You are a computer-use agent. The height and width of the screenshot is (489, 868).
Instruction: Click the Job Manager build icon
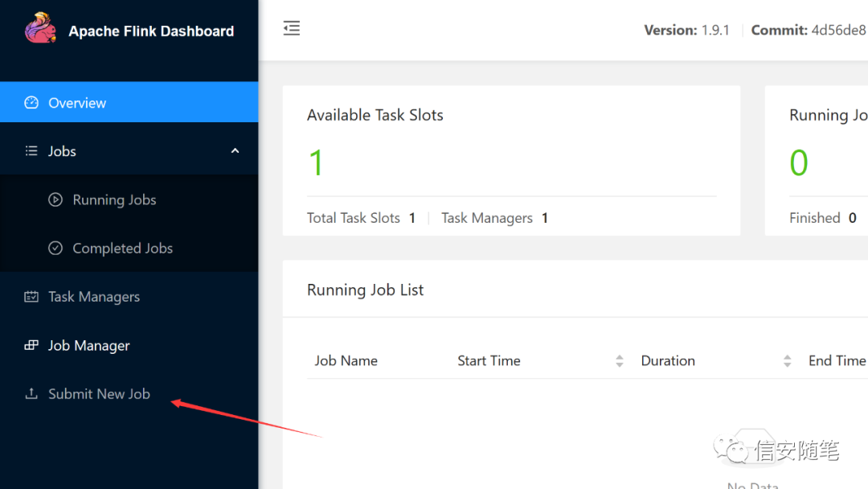tap(31, 345)
